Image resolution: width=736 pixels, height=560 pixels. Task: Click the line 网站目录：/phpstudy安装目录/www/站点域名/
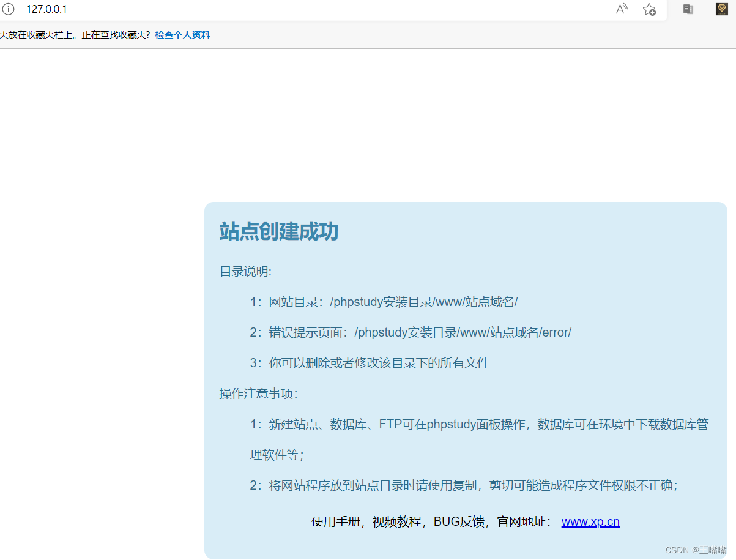click(x=384, y=302)
